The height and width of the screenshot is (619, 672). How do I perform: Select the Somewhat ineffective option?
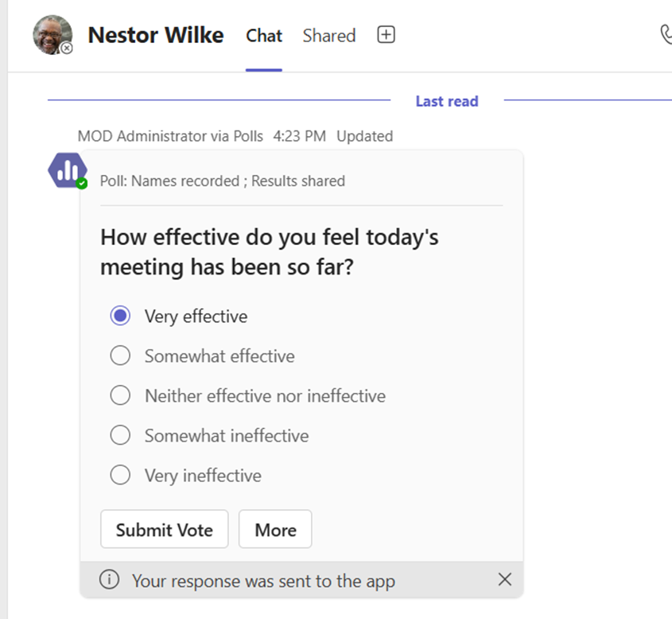[120, 435]
